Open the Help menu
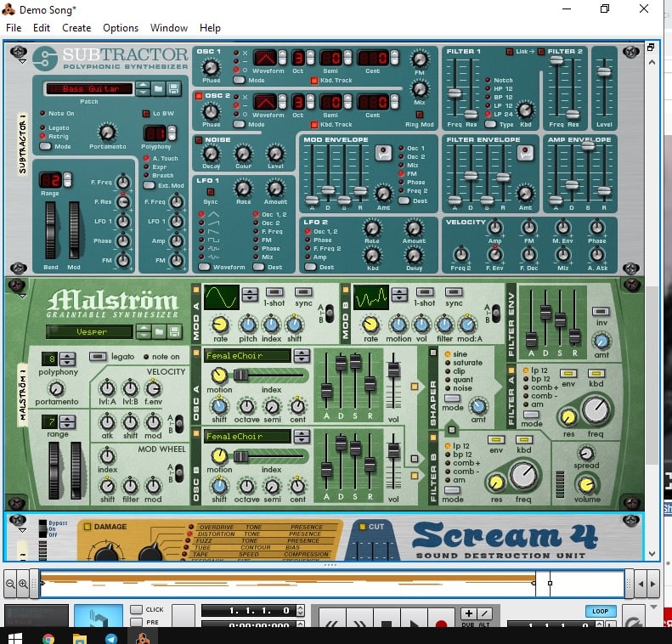Image resolution: width=672 pixels, height=644 pixels. pyautogui.click(x=210, y=28)
